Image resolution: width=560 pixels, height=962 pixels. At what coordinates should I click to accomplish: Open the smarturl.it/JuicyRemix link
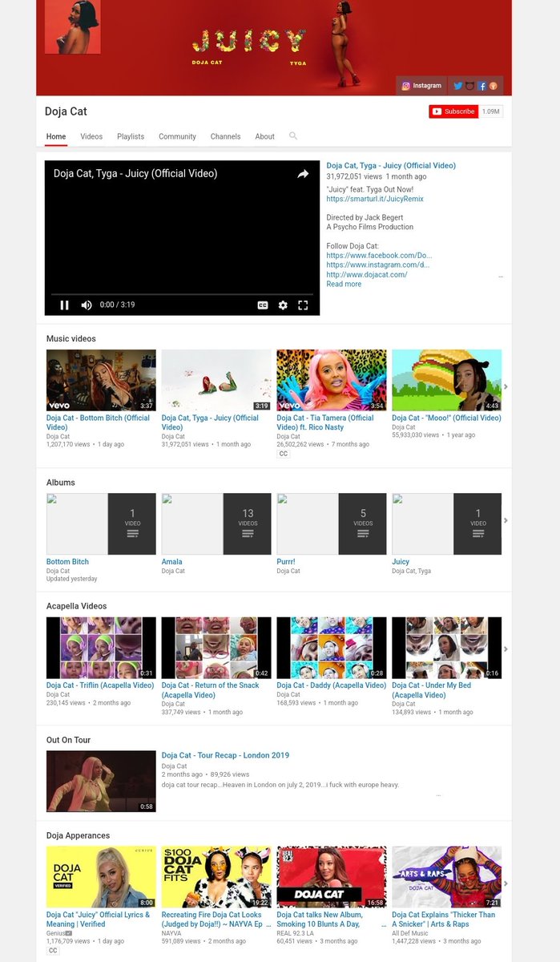[x=375, y=199]
